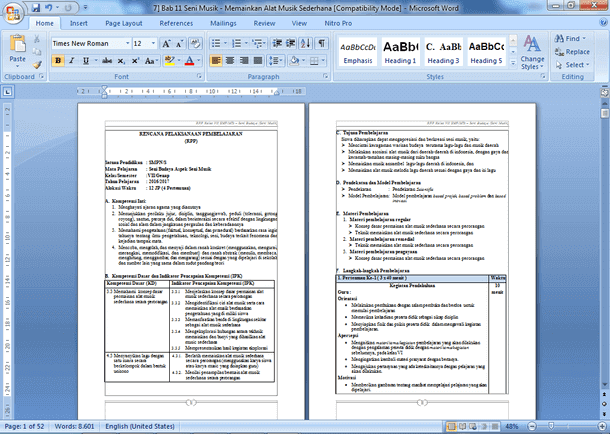Open the font size dropdown
Image resolution: width=610 pixels, height=434 pixels.
coord(153,43)
